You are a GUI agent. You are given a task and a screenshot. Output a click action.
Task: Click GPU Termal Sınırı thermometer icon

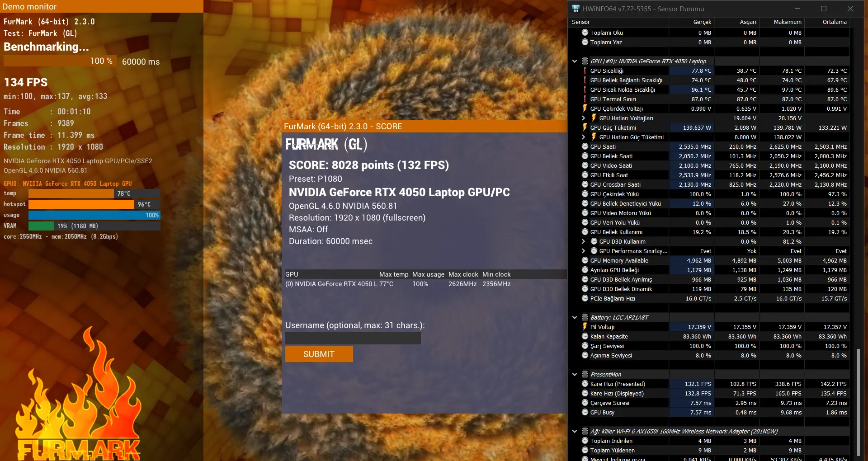585,99
